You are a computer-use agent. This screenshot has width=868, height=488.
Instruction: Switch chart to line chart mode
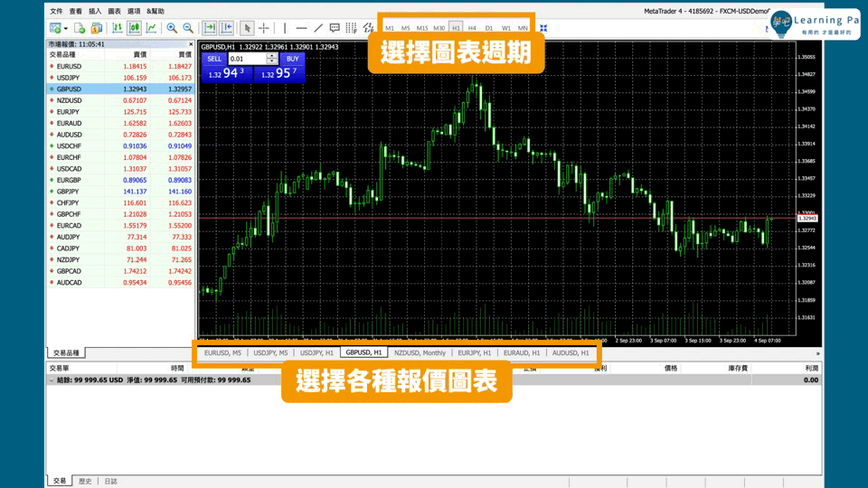point(151,28)
